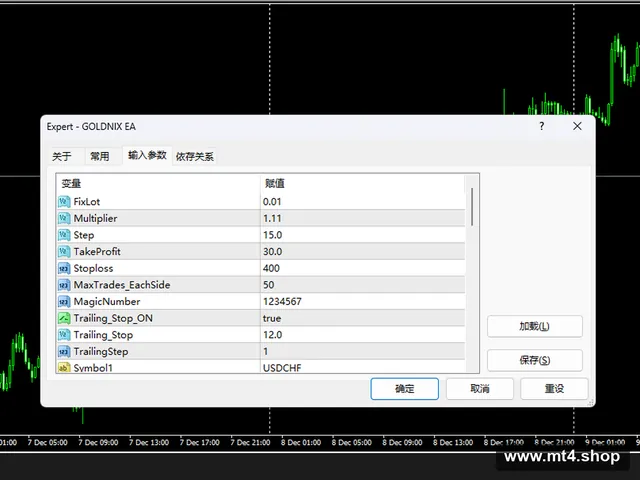This screenshot has width=640, height=480.
Task: Click the parameter list vertical scrollbar thumb
Action: [x=472, y=207]
